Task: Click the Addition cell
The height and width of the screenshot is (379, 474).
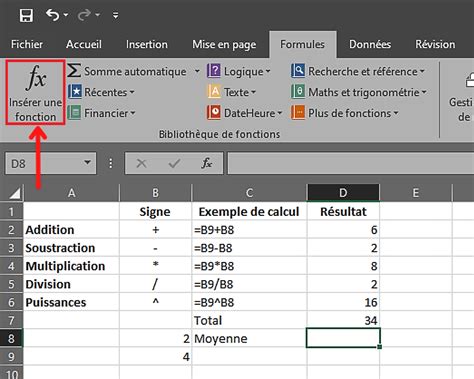Action: pos(71,230)
